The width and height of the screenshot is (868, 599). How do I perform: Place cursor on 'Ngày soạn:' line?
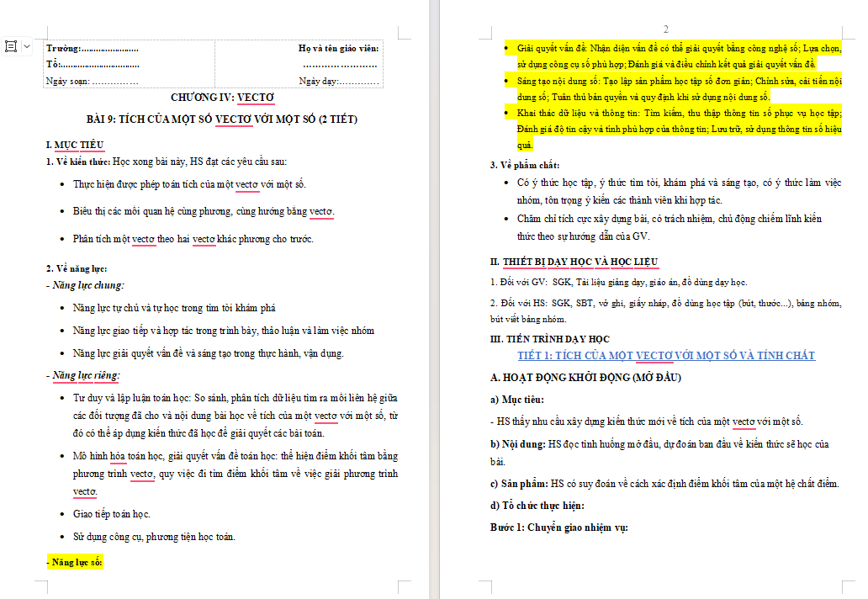point(92,81)
